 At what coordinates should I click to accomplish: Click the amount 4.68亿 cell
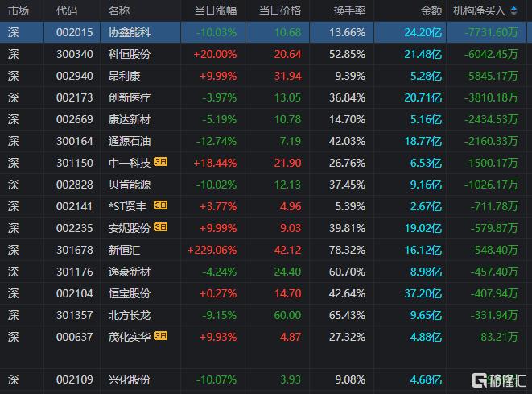(x=426, y=379)
